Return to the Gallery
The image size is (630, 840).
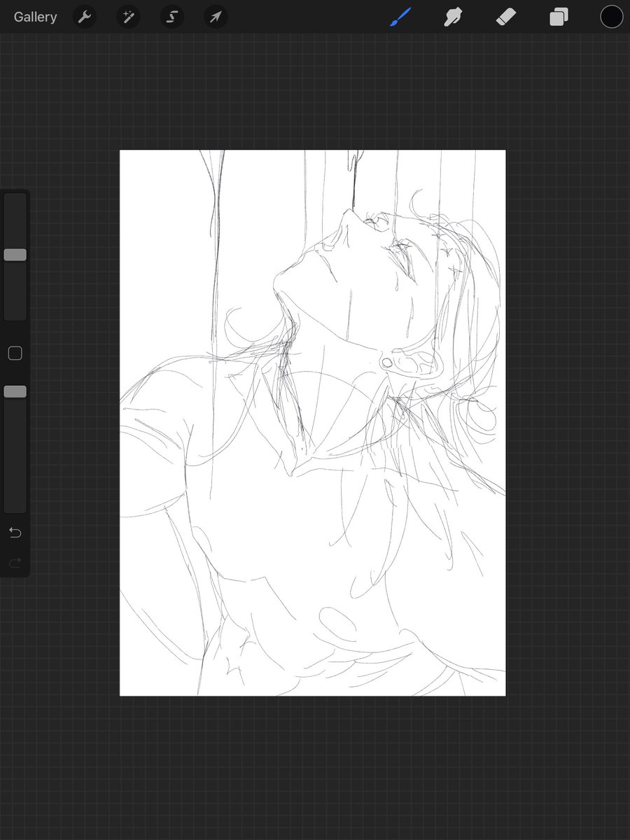click(x=35, y=17)
